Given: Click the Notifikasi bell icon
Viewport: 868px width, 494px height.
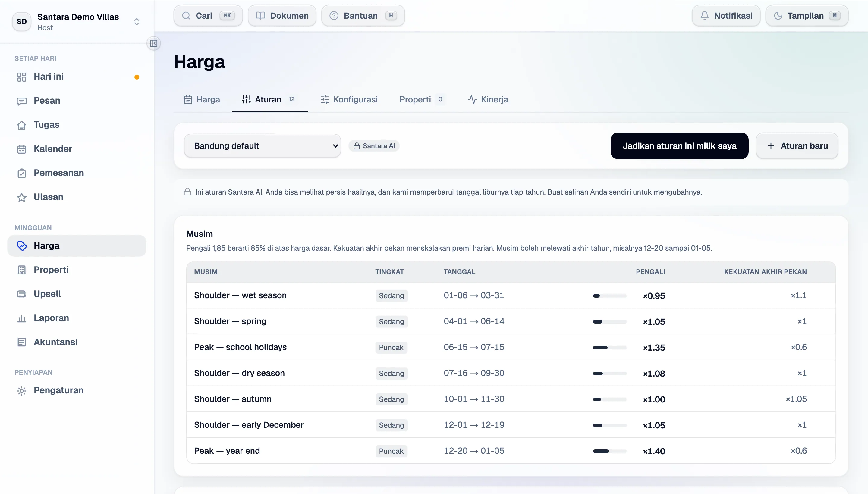Looking at the screenshot, I should point(704,16).
